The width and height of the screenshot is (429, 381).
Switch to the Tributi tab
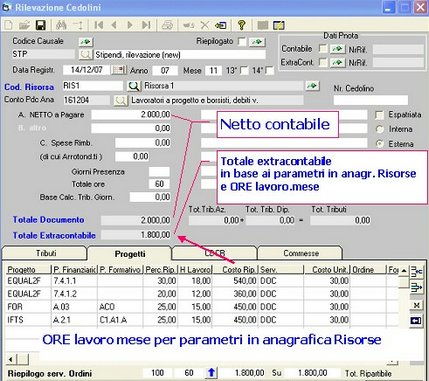46,253
